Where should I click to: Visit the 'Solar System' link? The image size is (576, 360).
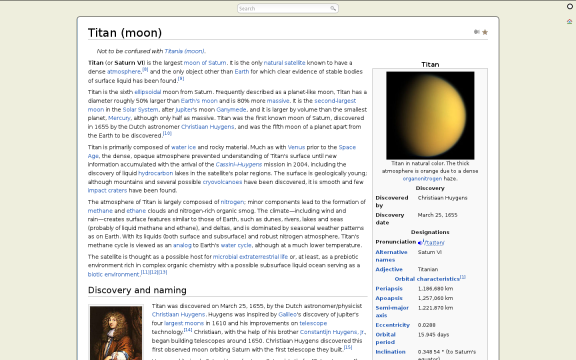(x=140, y=109)
